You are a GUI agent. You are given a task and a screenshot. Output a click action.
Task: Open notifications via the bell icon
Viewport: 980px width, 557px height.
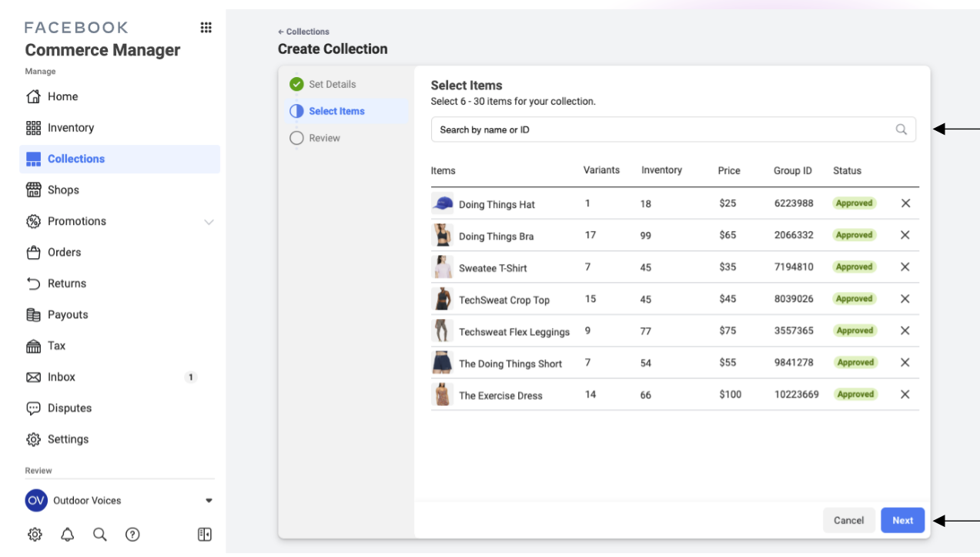click(x=67, y=534)
